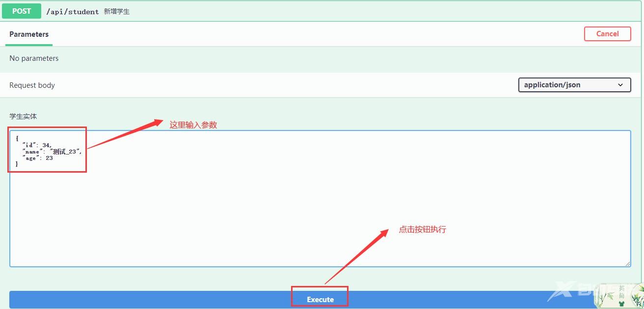Click the /api/student endpoint path
The image size is (644, 309).
73,11
